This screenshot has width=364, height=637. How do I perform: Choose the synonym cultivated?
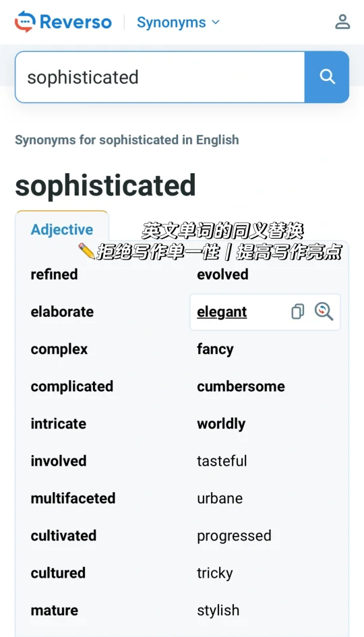(x=63, y=535)
